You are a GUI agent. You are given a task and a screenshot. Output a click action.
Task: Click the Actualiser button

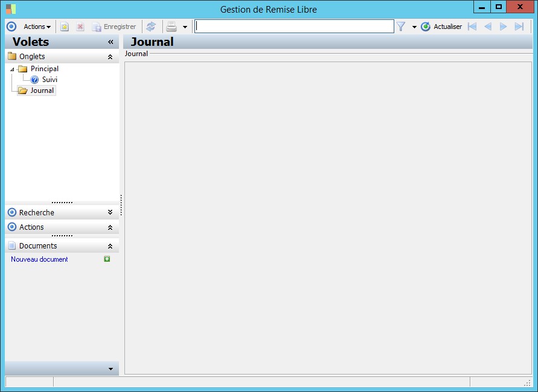point(441,27)
